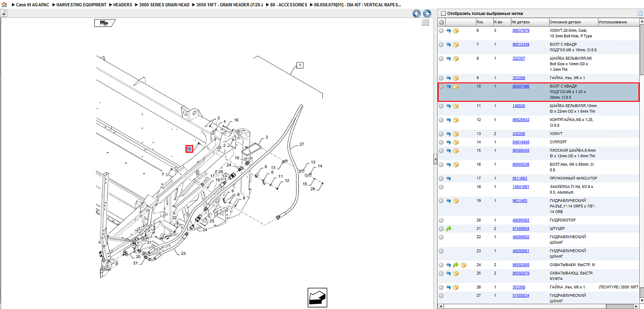Click the box icon for part 84814948
The width and height of the screenshot is (644, 309).
click(456, 142)
